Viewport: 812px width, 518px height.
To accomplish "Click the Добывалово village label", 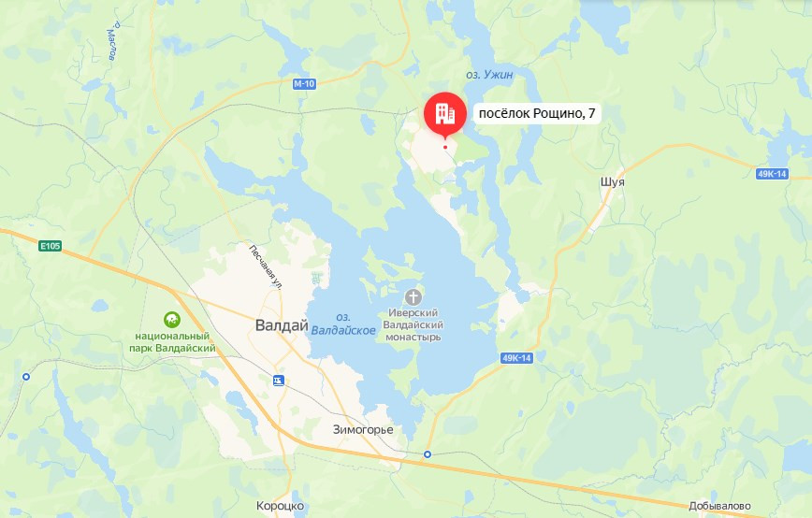I will pyautogui.click(x=719, y=506).
